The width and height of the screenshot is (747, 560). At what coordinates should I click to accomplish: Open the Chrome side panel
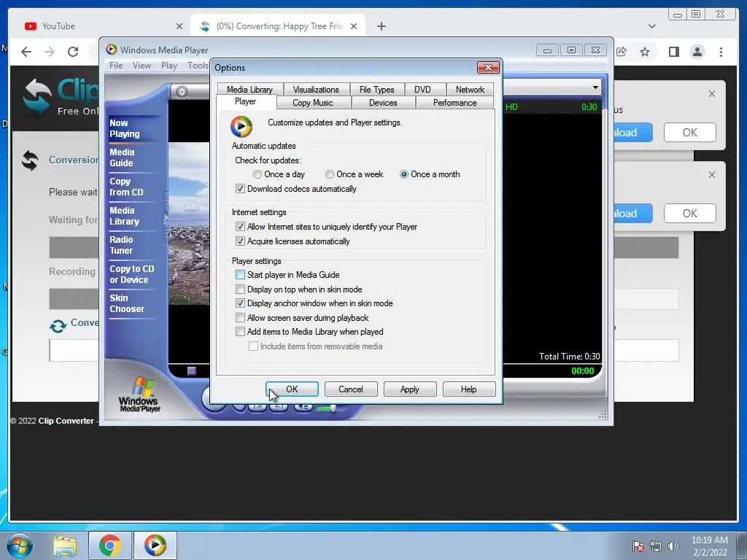[x=673, y=52]
